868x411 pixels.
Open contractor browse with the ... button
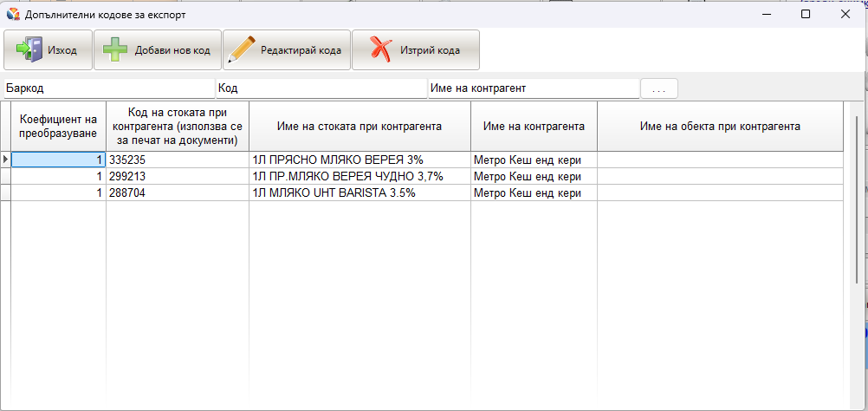point(658,88)
